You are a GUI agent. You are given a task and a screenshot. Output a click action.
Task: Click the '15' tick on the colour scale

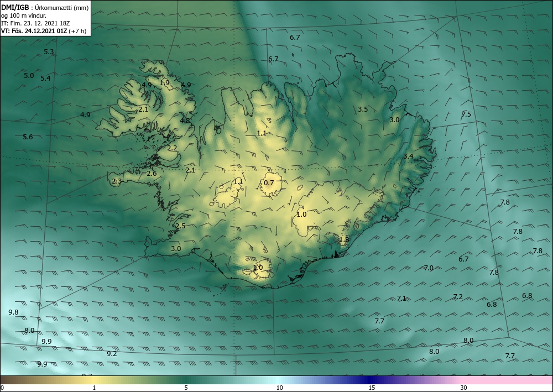pos(372,388)
